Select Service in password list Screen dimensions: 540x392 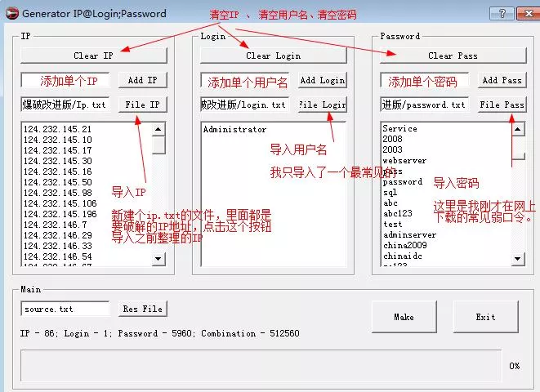pyautogui.click(x=399, y=128)
